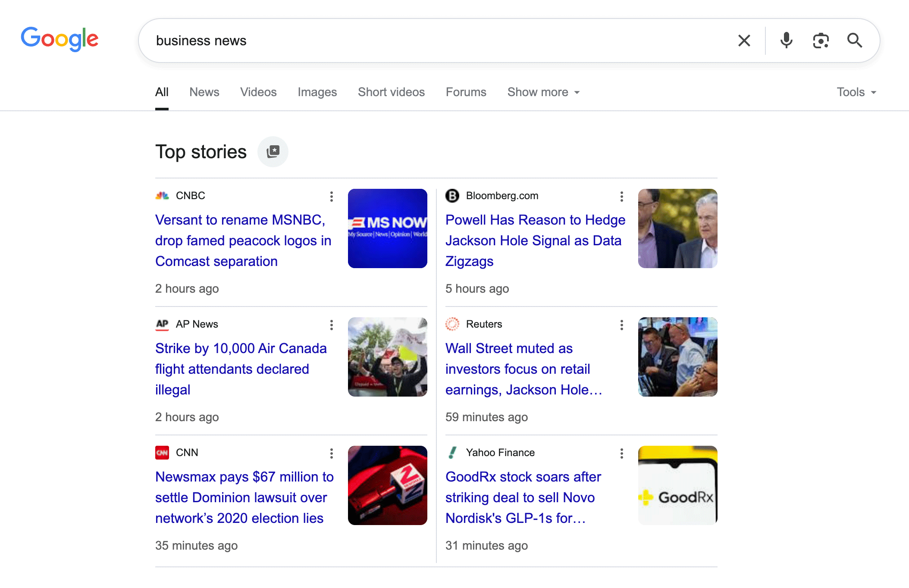
Task: Click the Top stories news carousel icon
Action: tap(273, 151)
